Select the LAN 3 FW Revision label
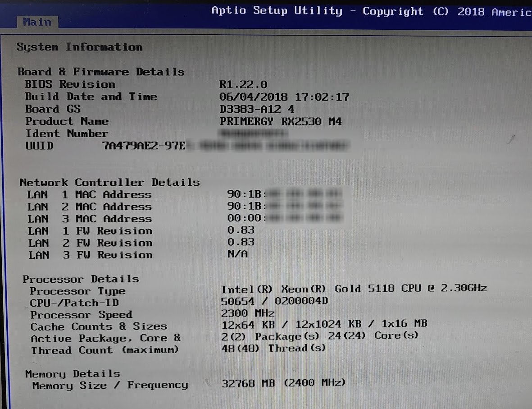532x409 pixels. [91, 255]
